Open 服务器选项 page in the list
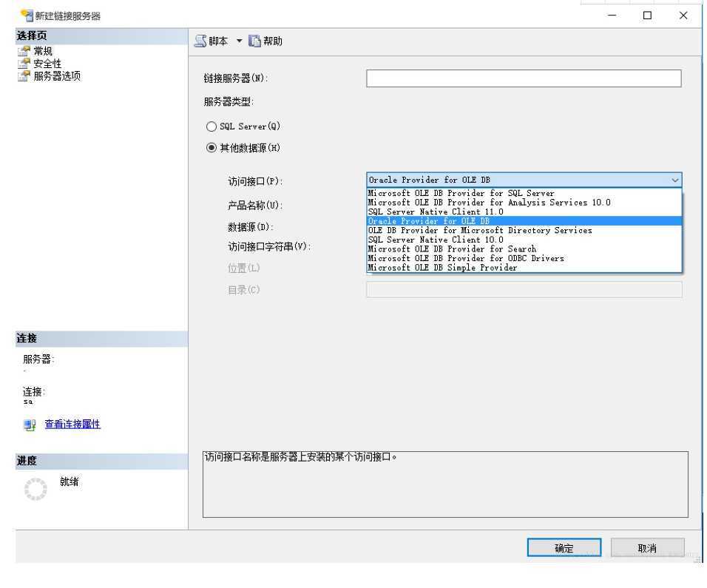The height and width of the screenshot is (588, 707). point(57,75)
